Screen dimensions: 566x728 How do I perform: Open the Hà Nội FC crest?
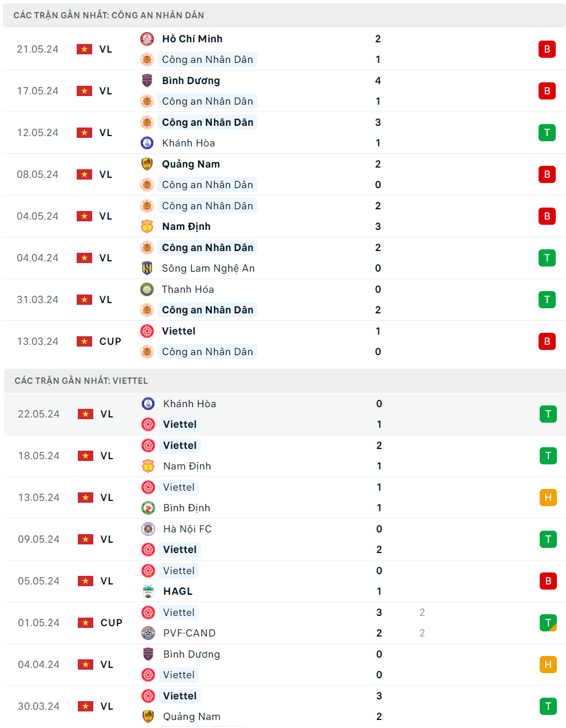pyautogui.click(x=148, y=529)
